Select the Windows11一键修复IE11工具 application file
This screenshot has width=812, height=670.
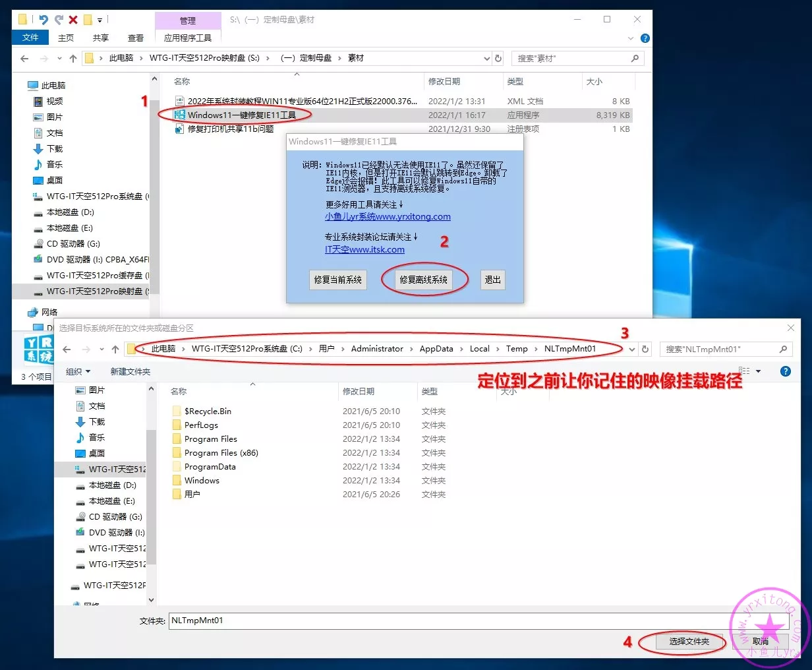click(241, 115)
